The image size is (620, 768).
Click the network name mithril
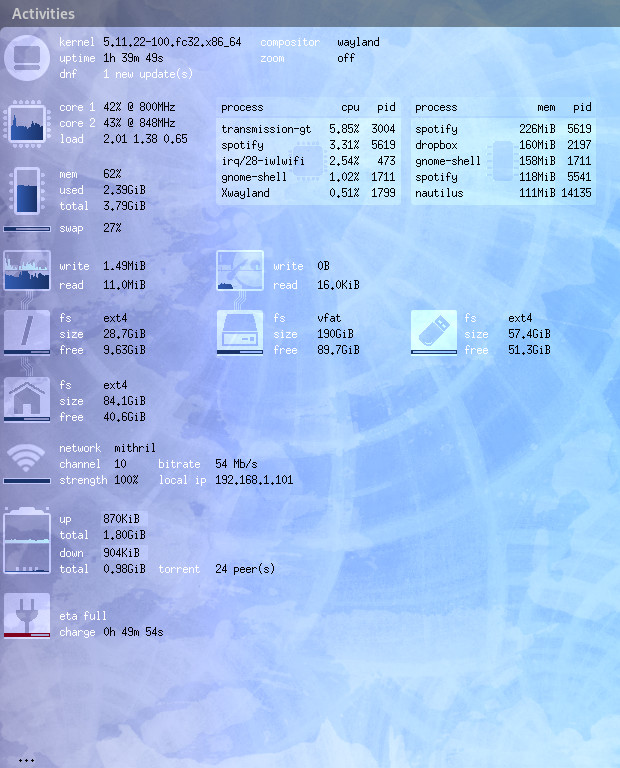135,448
